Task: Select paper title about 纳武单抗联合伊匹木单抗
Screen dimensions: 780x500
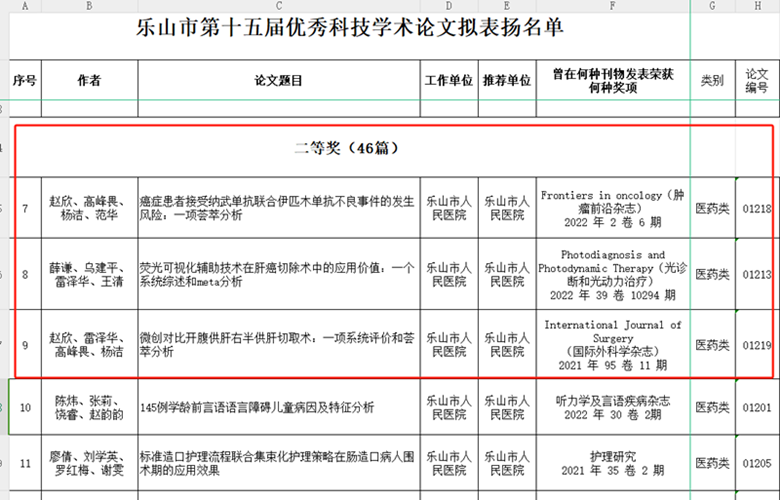Action: (279, 208)
